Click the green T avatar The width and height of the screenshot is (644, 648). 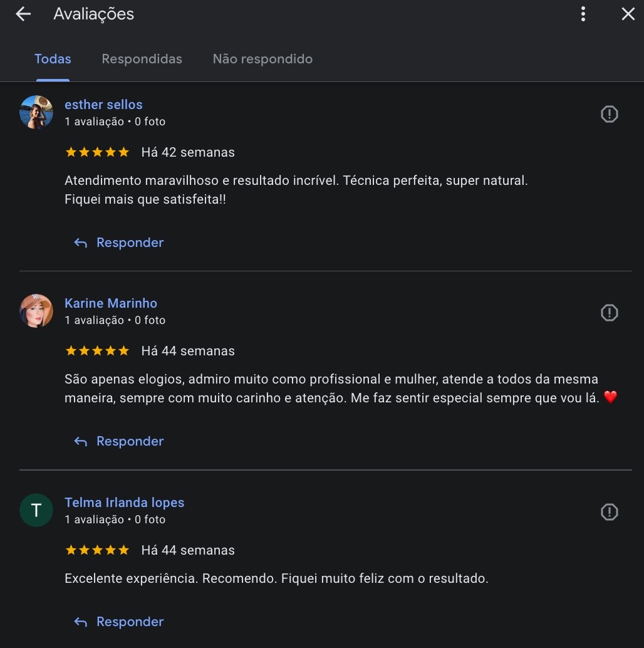(36, 510)
